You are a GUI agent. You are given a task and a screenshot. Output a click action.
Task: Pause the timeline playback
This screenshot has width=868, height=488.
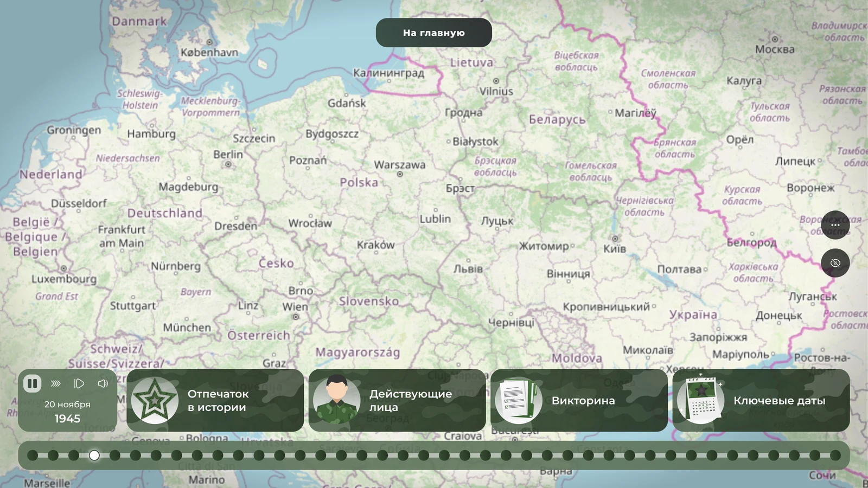[32, 384]
